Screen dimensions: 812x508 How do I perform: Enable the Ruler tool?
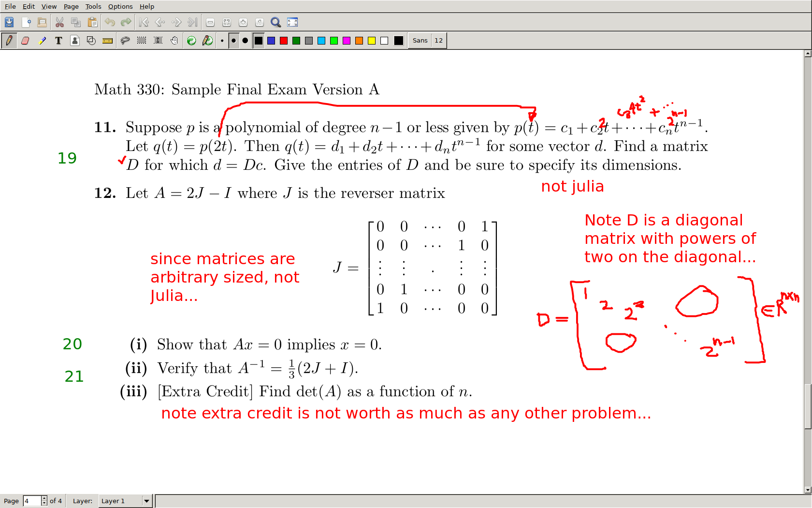107,41
